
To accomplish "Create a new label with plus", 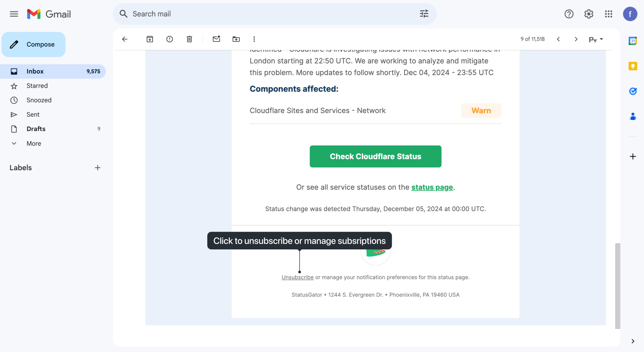I will [x=98, y=168].
